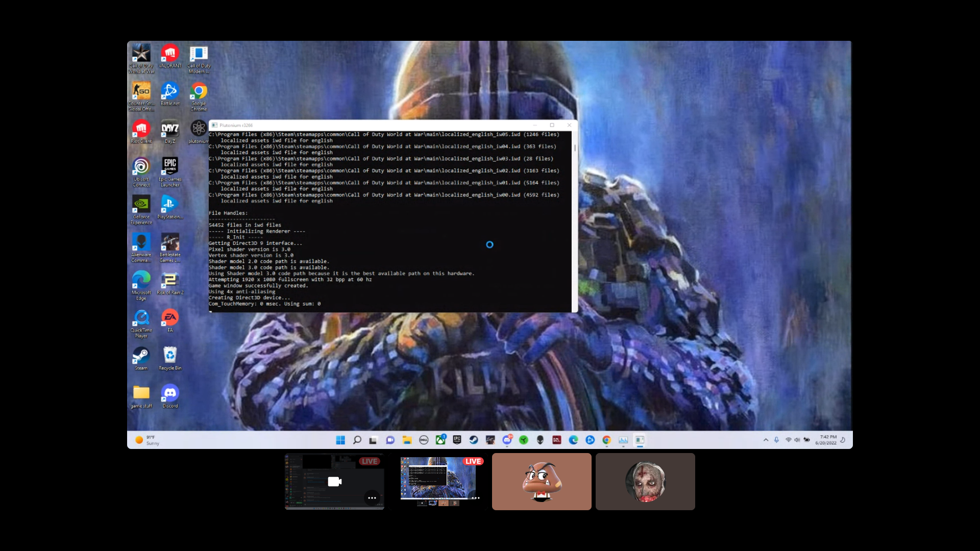Open Discord desktop shortcut

click(x=170, y=396)
